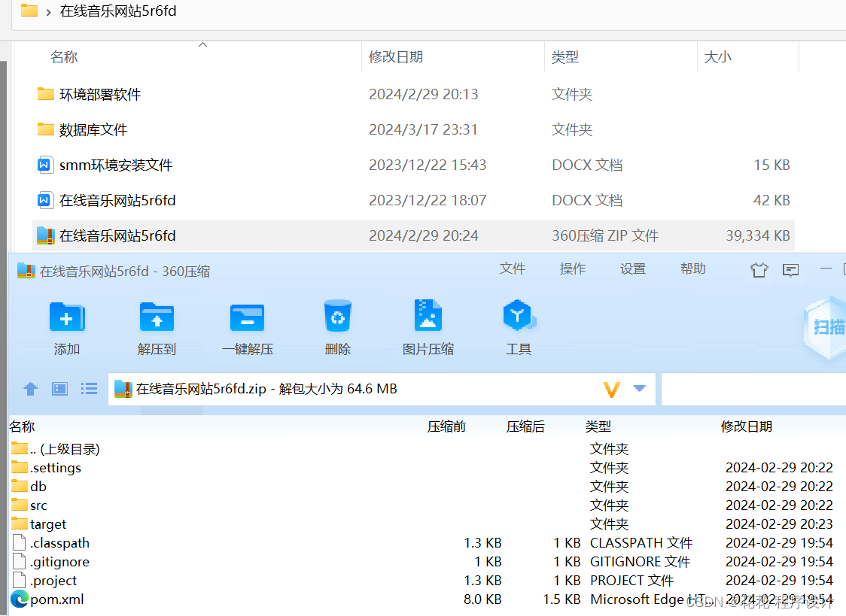Open the 帮助 menu
Viewport: 846px width, 616px height.
(x=692, y=269)
